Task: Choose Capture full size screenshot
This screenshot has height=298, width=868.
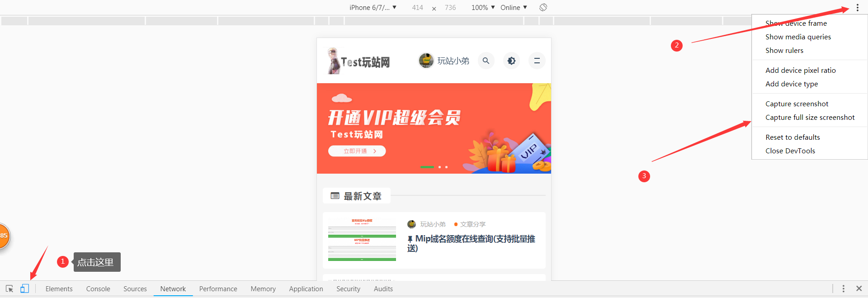Action: 809,118
